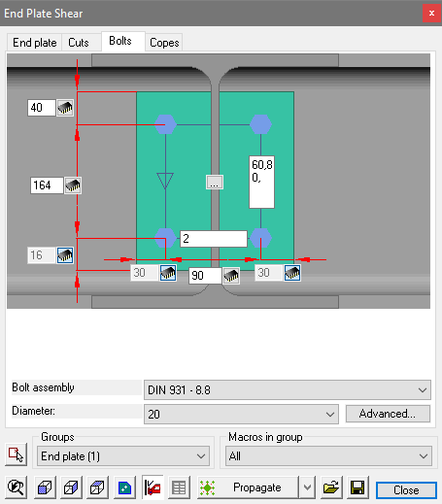Open the Bolt assembly DIN 931 dropdown
Screen dimensions: 442x504
(x=288, y=390)
